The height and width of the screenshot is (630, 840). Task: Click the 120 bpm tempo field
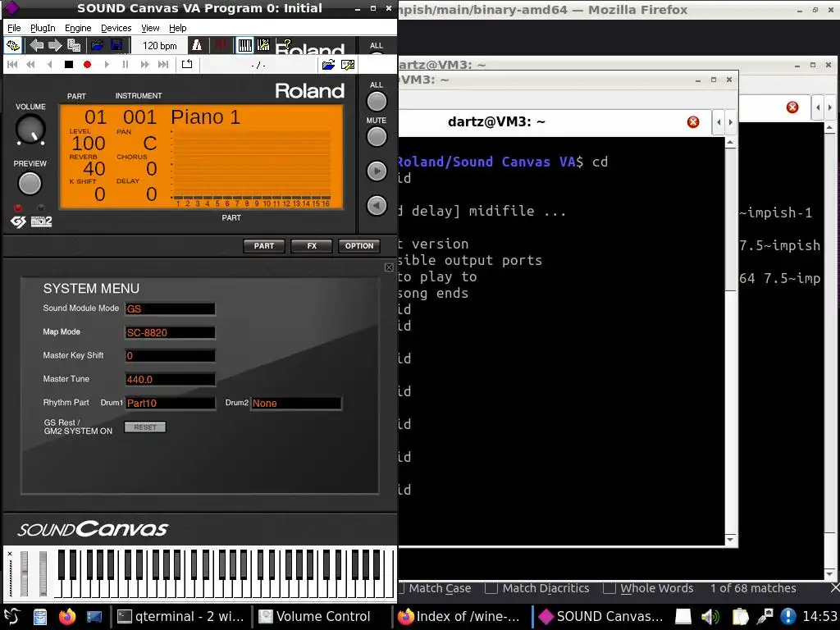pos(160,46)
